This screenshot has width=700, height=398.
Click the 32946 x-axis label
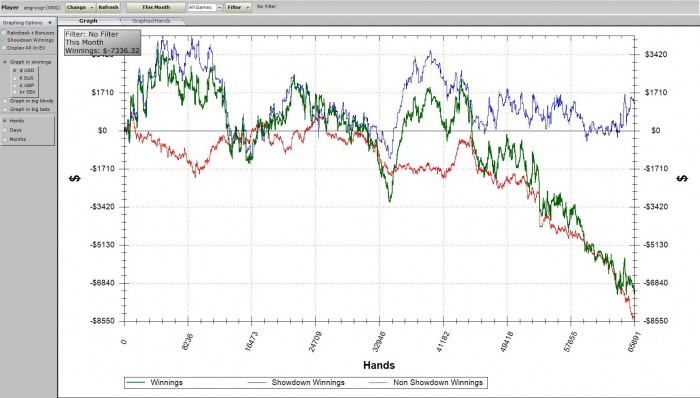(378, 342)
